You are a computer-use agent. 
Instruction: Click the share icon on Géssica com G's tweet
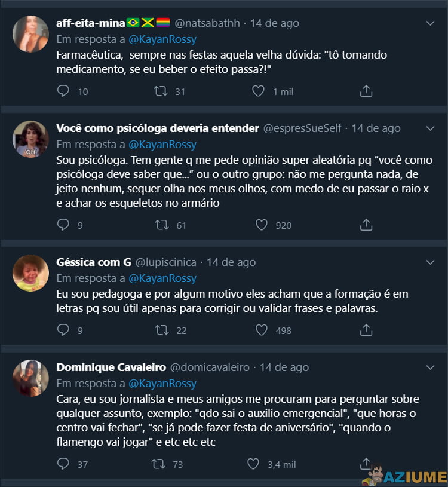[x=366, y=330]
